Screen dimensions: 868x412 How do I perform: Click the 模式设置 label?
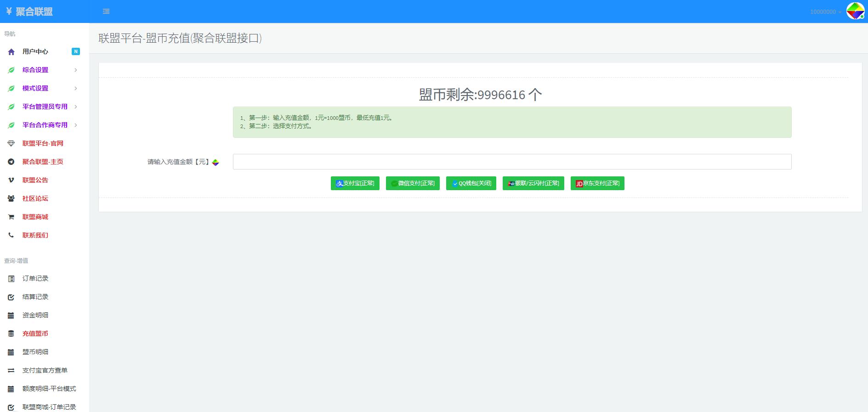35,88
